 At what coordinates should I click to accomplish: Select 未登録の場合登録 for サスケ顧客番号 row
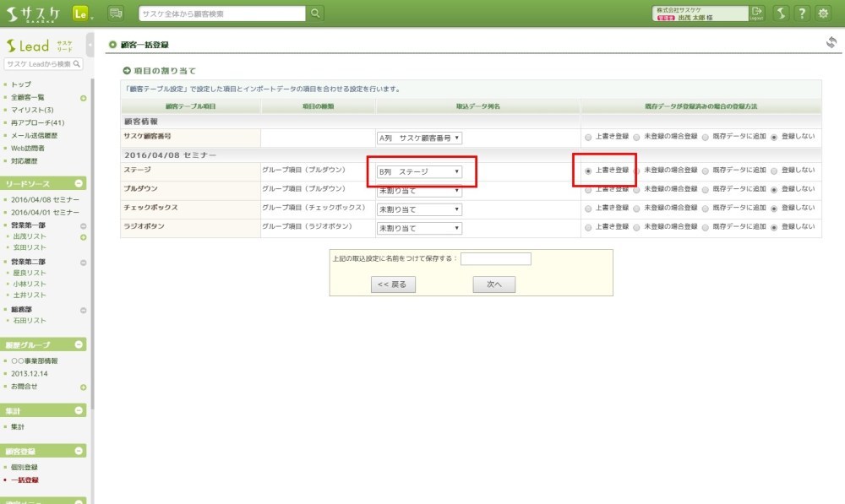(637, 138)
